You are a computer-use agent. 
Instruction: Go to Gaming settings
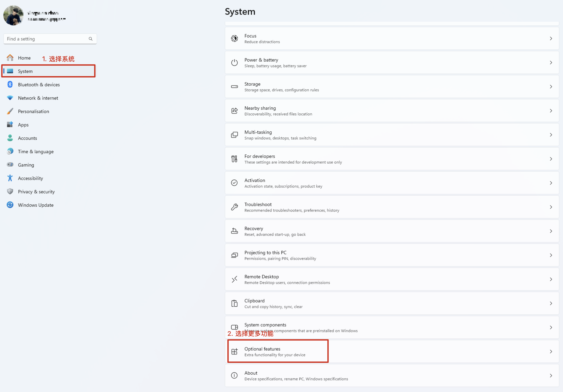coord(50,165)
